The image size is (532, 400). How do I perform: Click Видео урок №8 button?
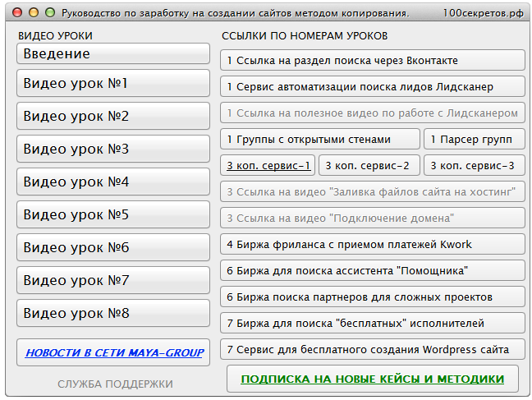coord(113,314)
